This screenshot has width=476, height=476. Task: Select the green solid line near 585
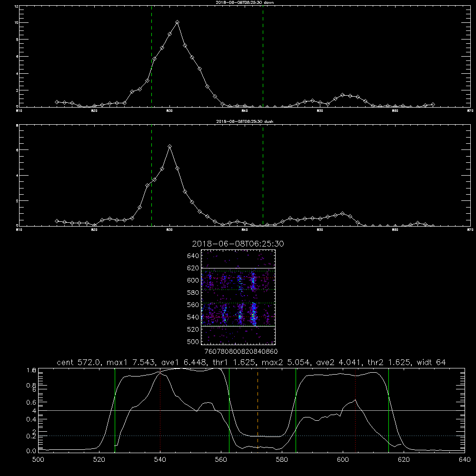point(296,410)
